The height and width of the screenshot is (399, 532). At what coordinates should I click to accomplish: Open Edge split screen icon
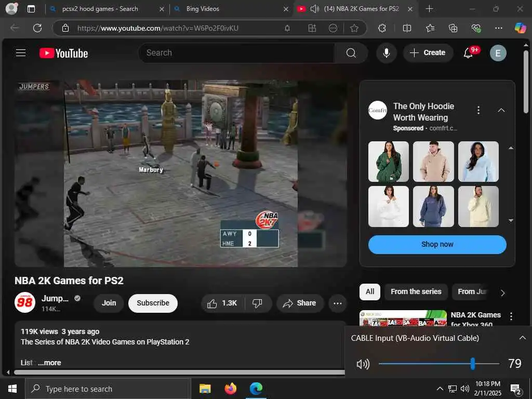click(407, 28)
